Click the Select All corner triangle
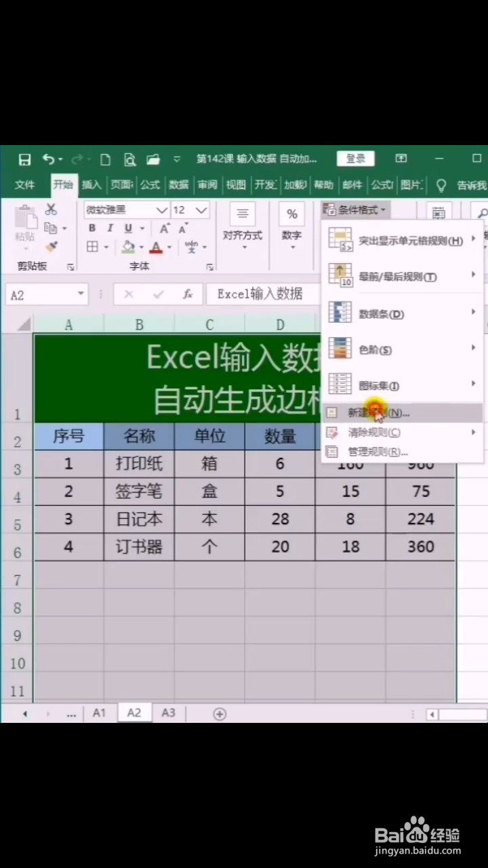 [25, 325]
